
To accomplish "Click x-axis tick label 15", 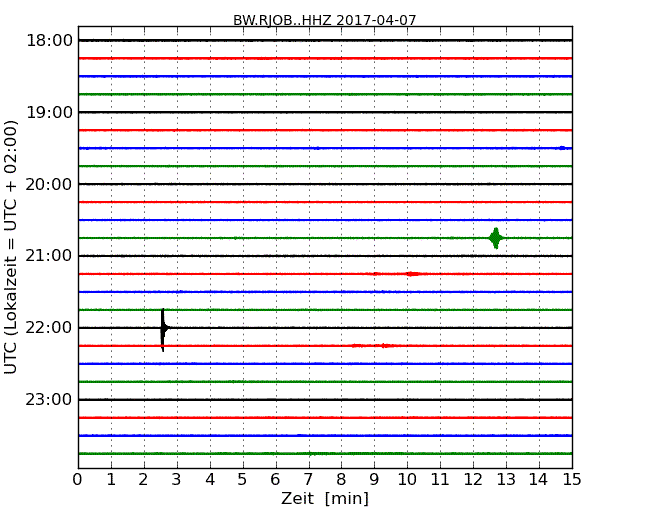I will 572,480.
